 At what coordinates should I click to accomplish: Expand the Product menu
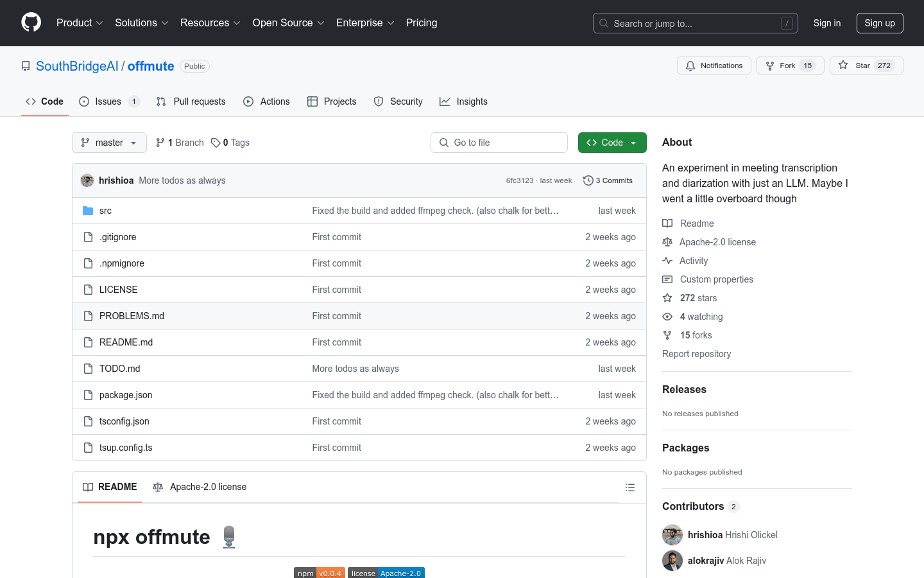[80, 22]
